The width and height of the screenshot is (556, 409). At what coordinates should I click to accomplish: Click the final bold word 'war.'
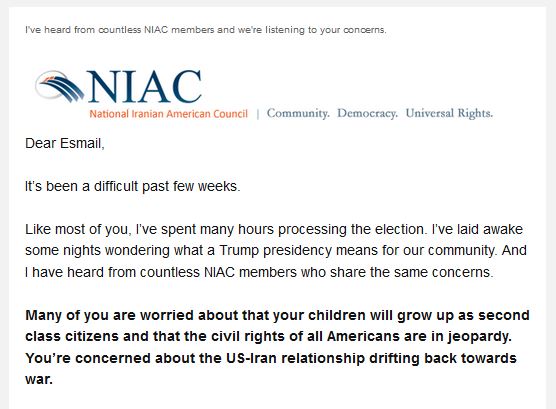39,380
